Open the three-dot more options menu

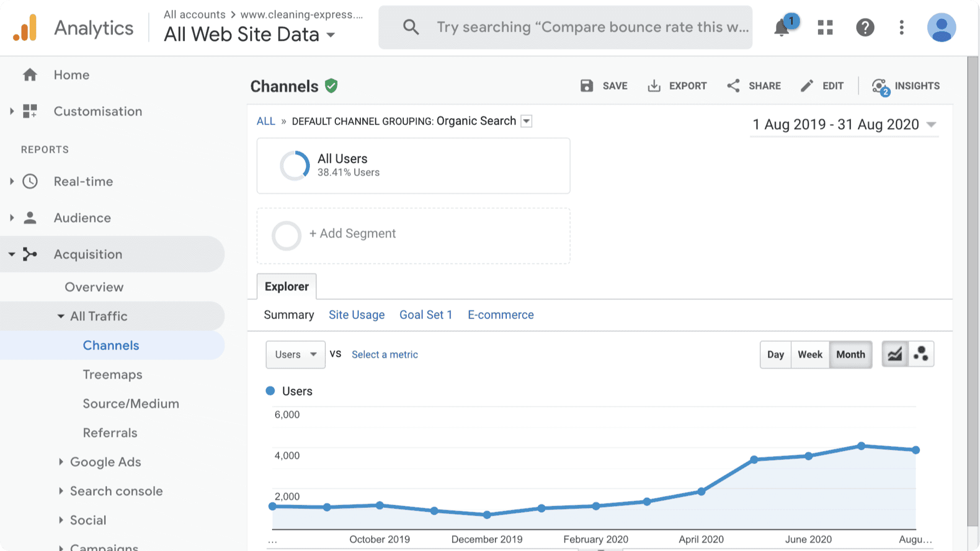901,28
